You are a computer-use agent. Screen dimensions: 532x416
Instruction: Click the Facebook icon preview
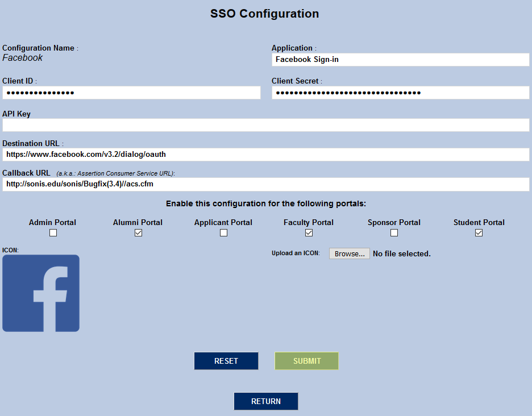(40, 293)
